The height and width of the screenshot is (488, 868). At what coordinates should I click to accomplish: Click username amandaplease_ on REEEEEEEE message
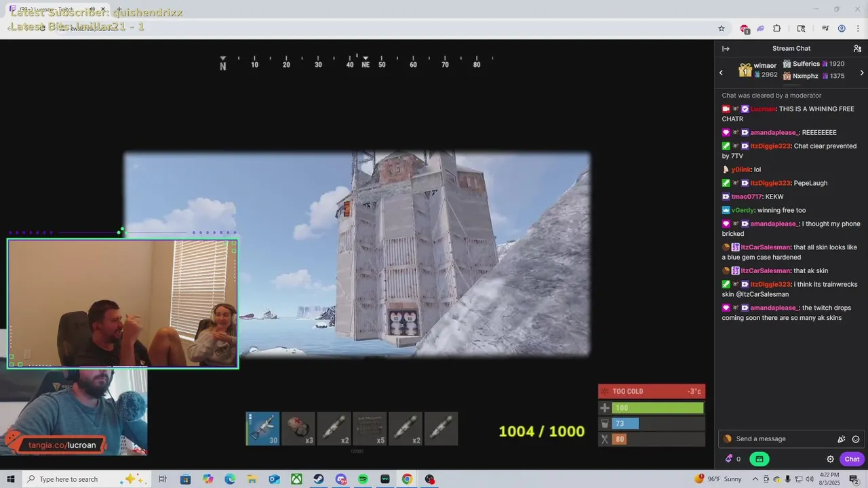click(x=775, y=133)
